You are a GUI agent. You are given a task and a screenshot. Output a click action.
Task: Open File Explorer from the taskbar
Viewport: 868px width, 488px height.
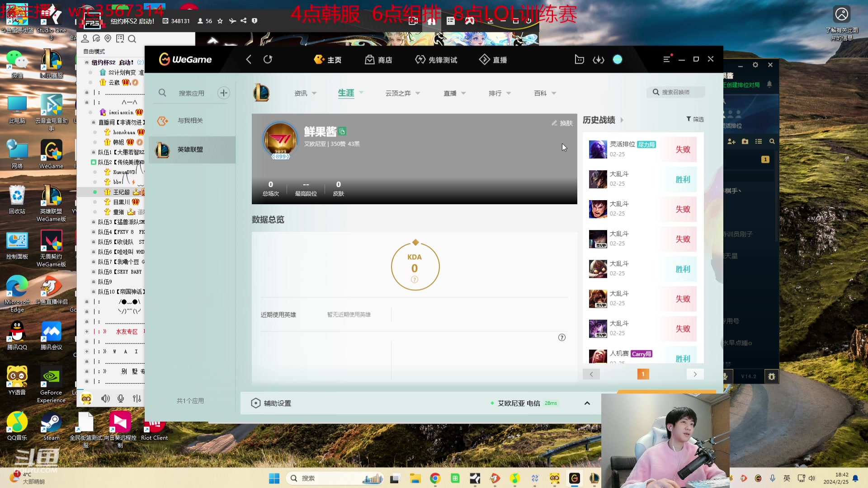[x=415, y=478]
